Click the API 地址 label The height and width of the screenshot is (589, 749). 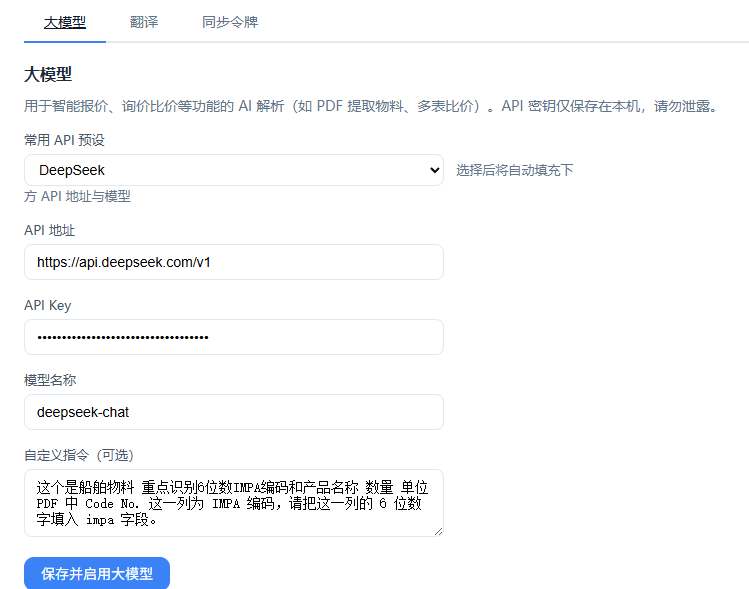(50, 230)
